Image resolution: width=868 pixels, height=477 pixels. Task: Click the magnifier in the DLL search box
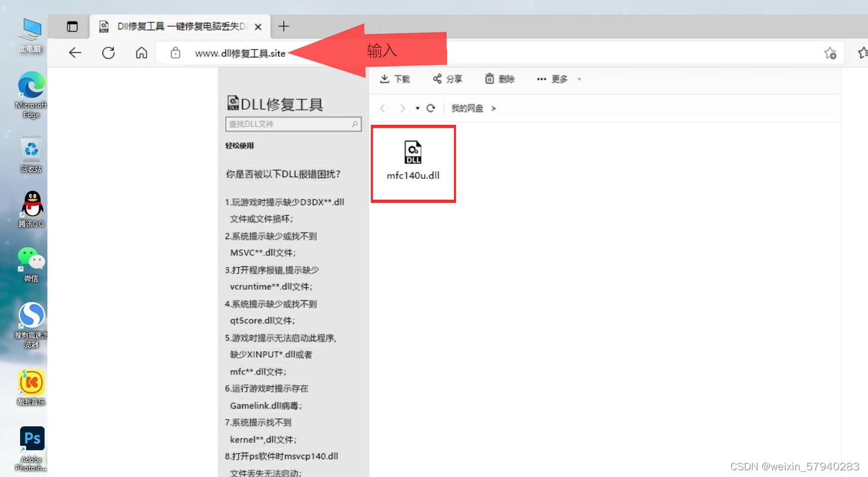point(355,124)
